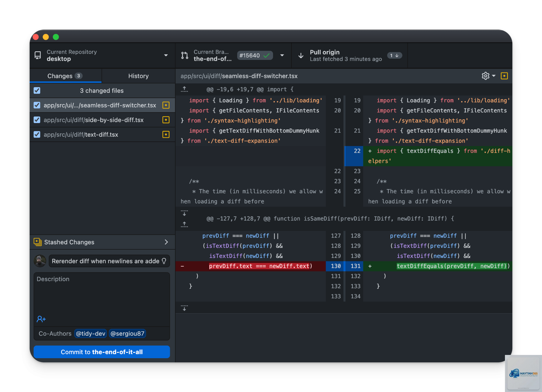Expand diff downward after line 134
Screen dimensions: 542x392
point(184,308)
